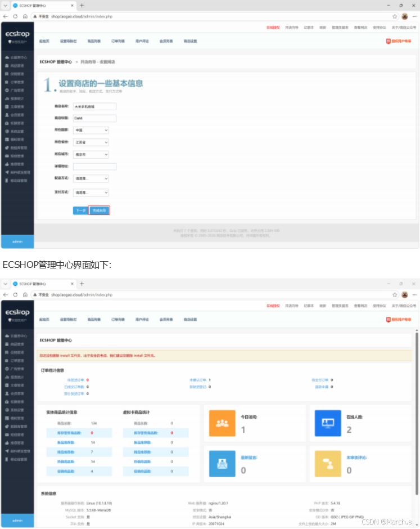420x529 pixels.
Task: Select 起始页 tab on wizard page navigation
Action: [44, 41]
